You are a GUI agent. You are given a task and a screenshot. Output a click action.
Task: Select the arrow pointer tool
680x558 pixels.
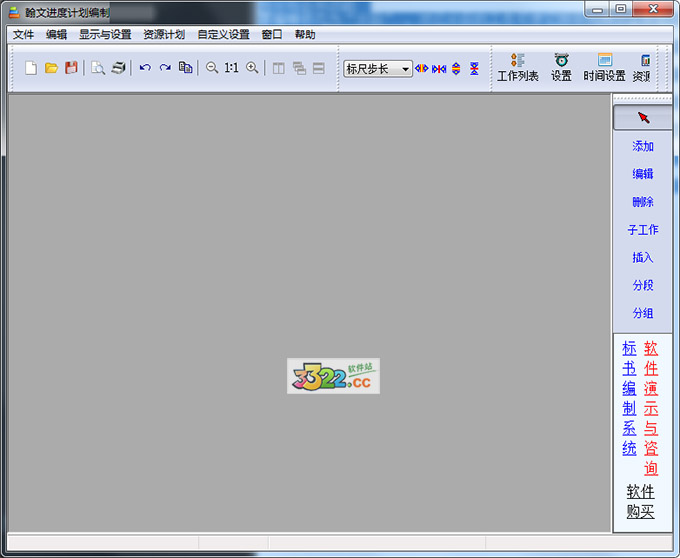(642, 118)
